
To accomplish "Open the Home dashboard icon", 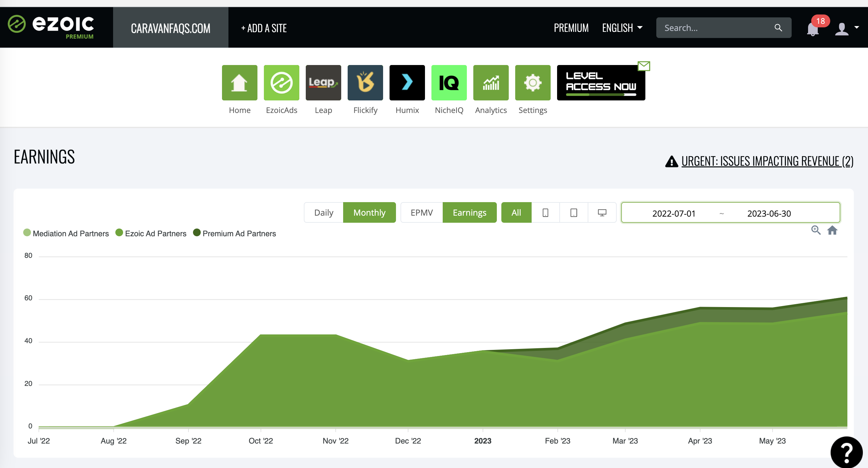I will click(240, 82).
